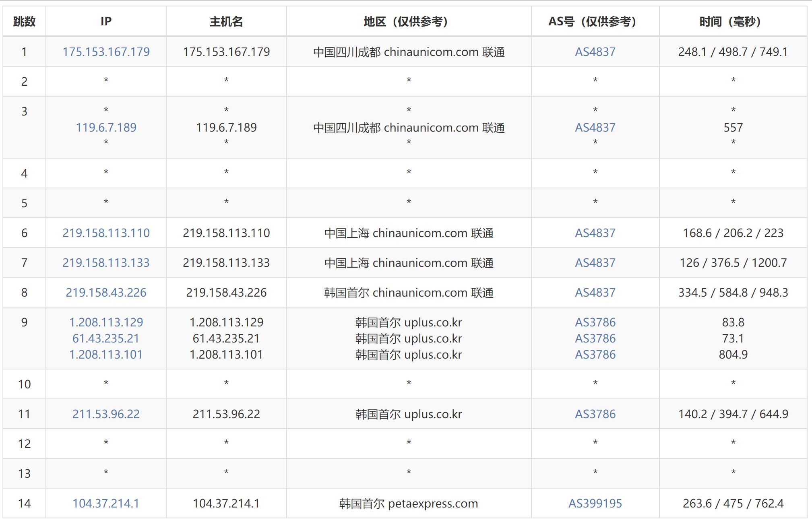Click AS3786 link beside 61.43.235.21
The image size is (812, 520).
point(595,338)
